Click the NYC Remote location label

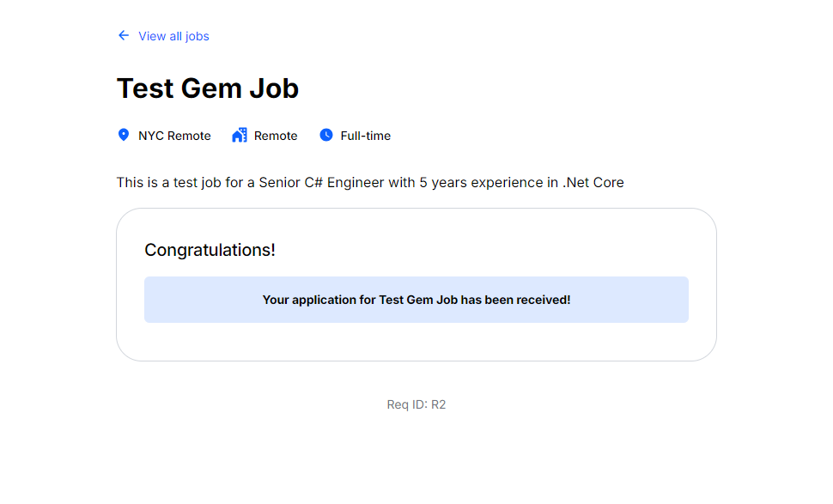(x=174, y=136)
